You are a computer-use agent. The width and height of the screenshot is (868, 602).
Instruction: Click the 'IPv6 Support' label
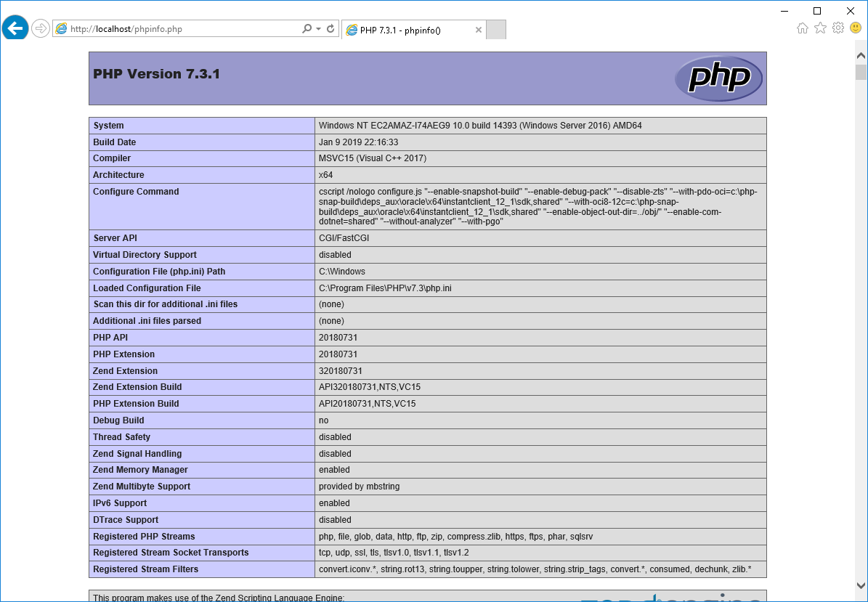click(x=120, y=503)
